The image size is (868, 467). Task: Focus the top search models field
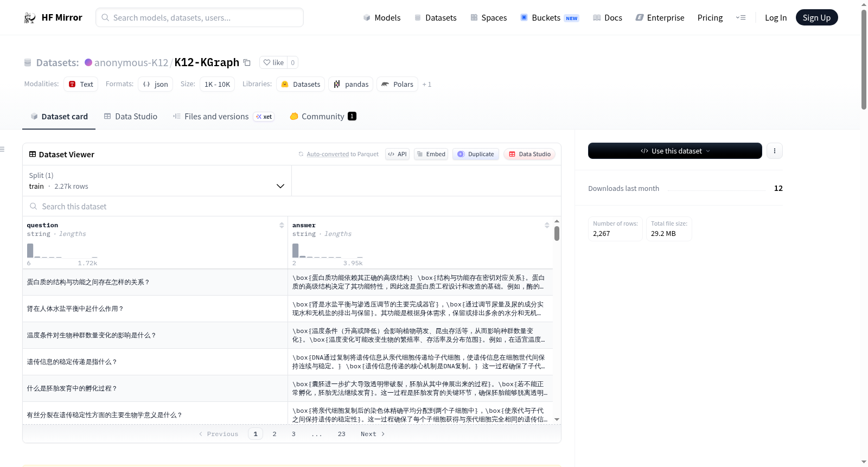coord(200,17)
